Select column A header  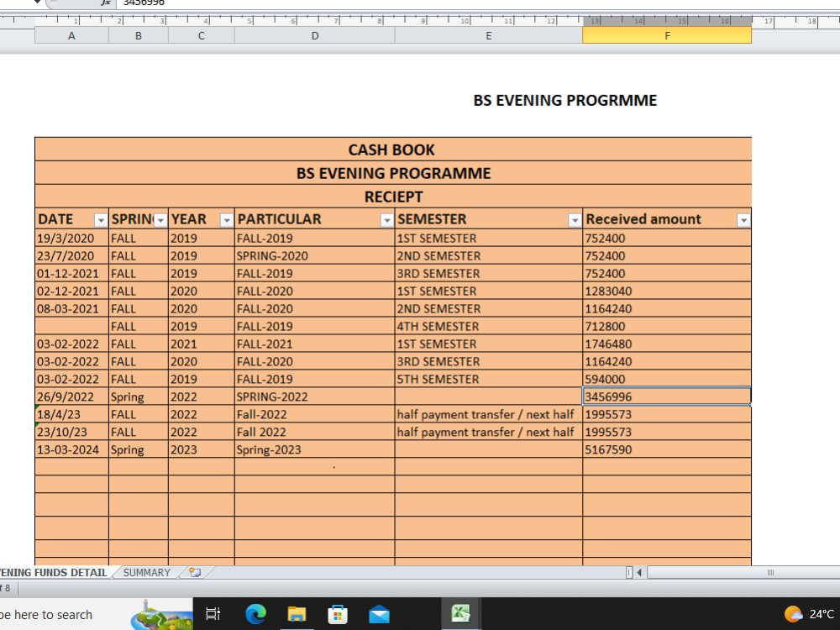click(x=71, y=35)
